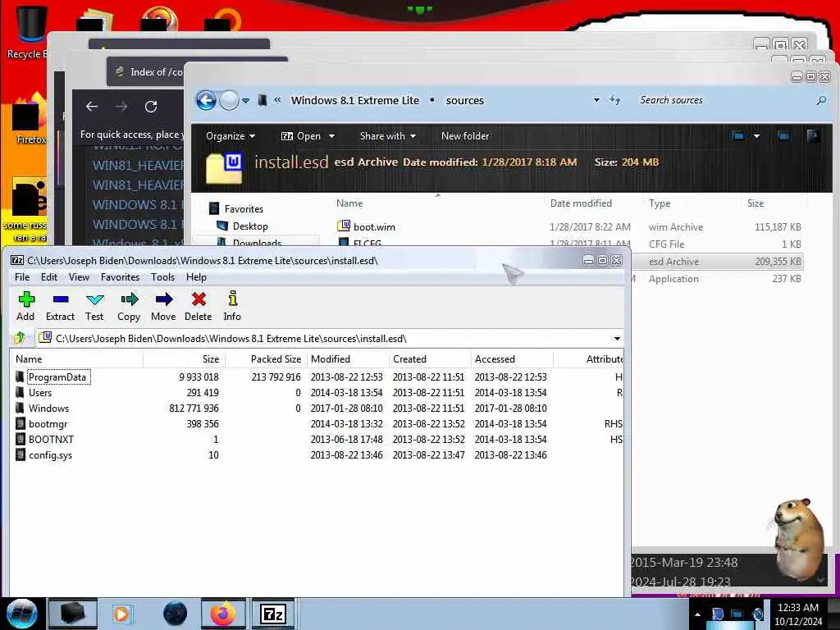Sort by Modified column in 7-Zip
840x630 pixels.
click(348, 359)
